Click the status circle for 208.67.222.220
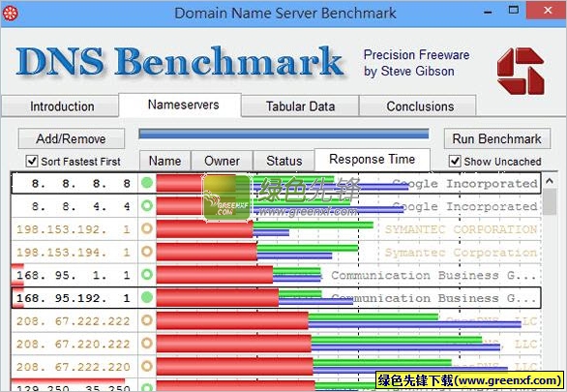The width and height of the screenshot is (567, 392). tap(147, 366)
